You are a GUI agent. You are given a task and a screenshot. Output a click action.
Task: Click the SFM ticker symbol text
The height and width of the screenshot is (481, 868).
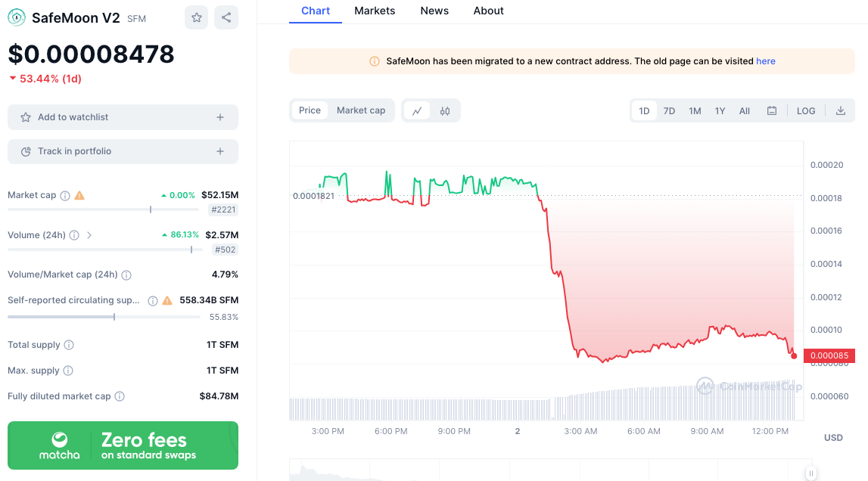pyautogui.click(x=137, y=19)
